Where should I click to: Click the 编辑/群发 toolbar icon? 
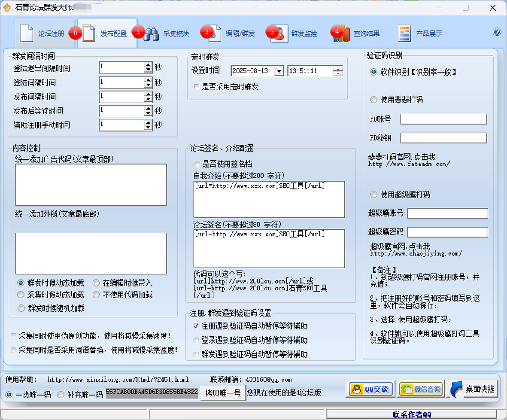click(x=213, y=34)
